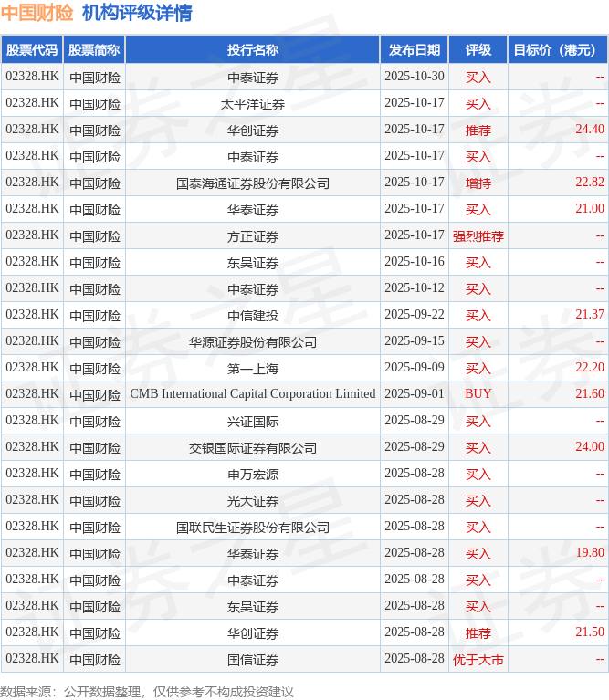Click the 22.20 target price
Image resolution: width=609 pixels, height=700 pixels.
589,368
